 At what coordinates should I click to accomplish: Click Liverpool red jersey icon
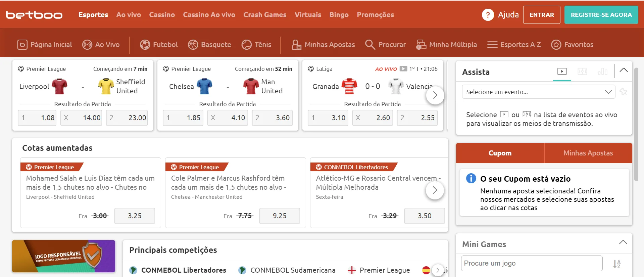click(x=59, y=86)
